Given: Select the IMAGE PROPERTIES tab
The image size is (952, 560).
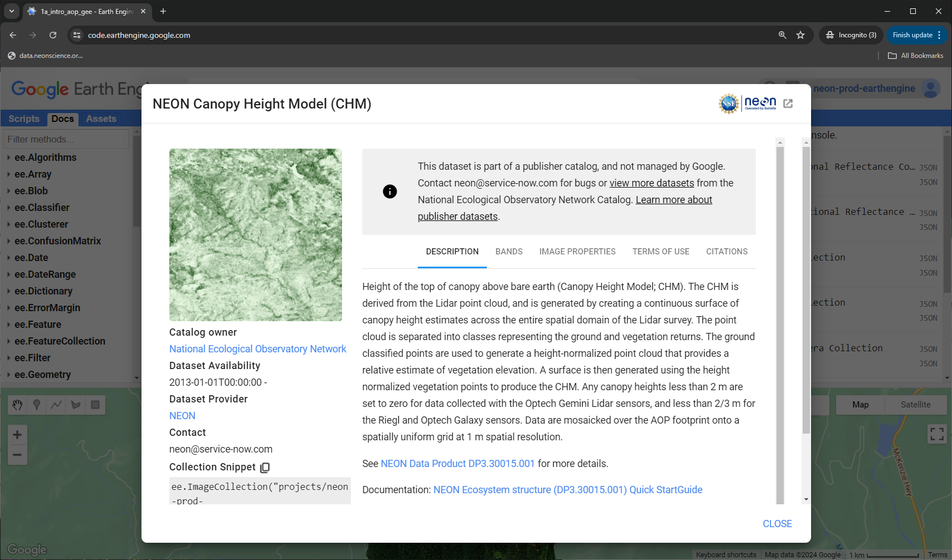Looking at the screenshot, I should [578, 252].
